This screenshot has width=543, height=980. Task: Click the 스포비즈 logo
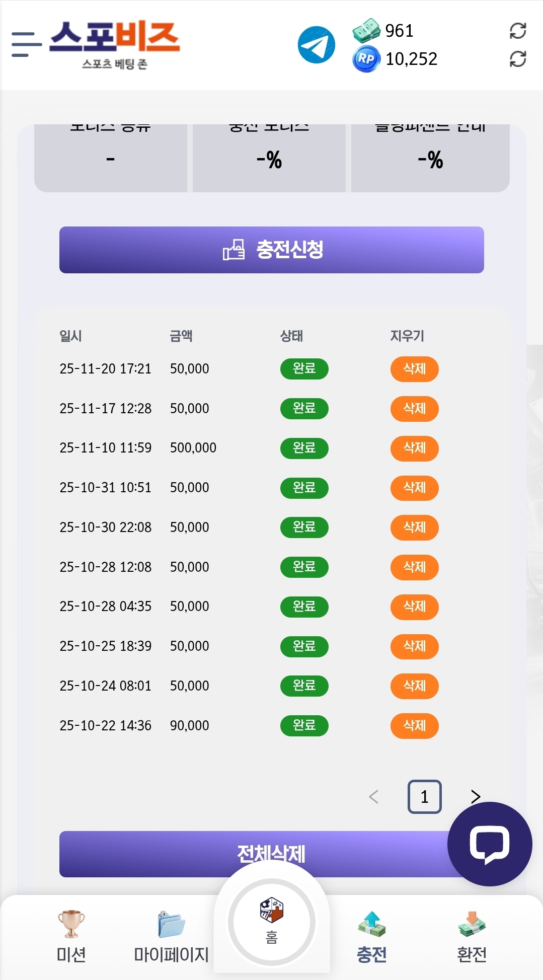115,44
